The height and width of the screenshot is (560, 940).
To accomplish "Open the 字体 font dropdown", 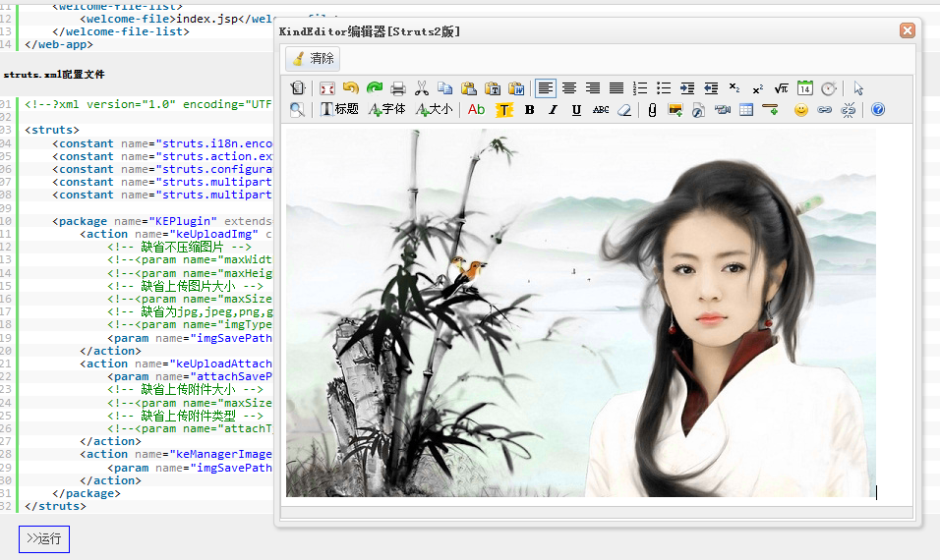I will click(x=386, y=110).
